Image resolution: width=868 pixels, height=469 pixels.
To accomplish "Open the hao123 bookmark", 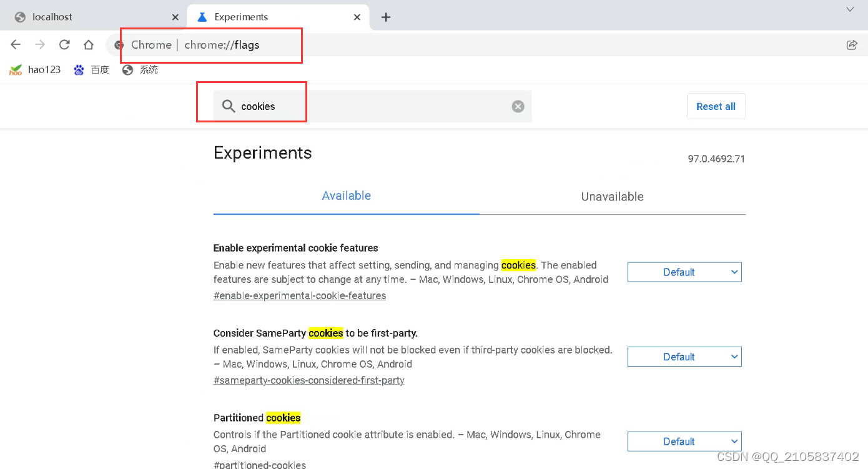I will pyautogui.click(x=35, y=70).
